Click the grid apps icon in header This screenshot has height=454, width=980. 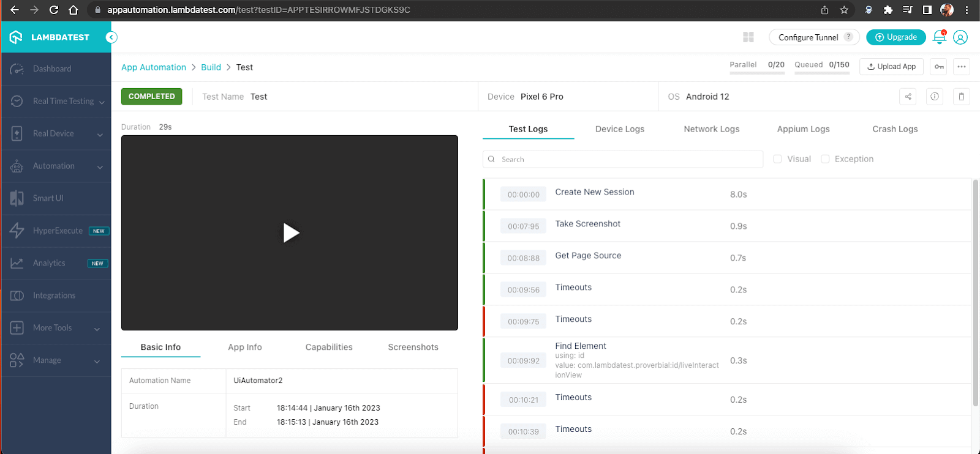pyautogui.click(x=748, y=37)
